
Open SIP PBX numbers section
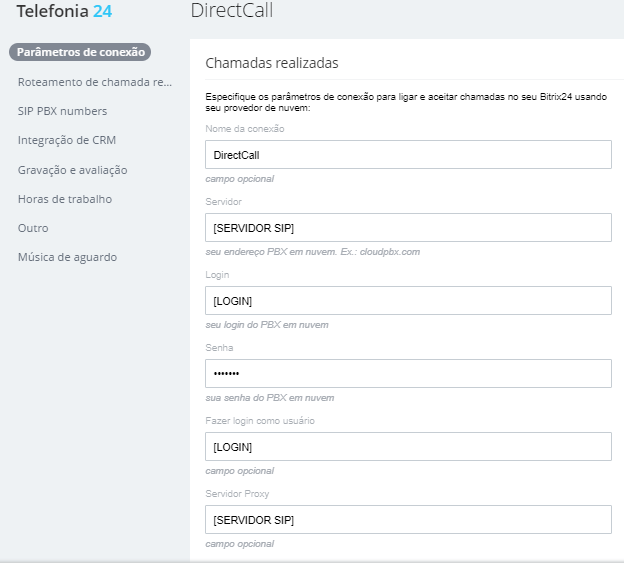(x=62, y=111)
